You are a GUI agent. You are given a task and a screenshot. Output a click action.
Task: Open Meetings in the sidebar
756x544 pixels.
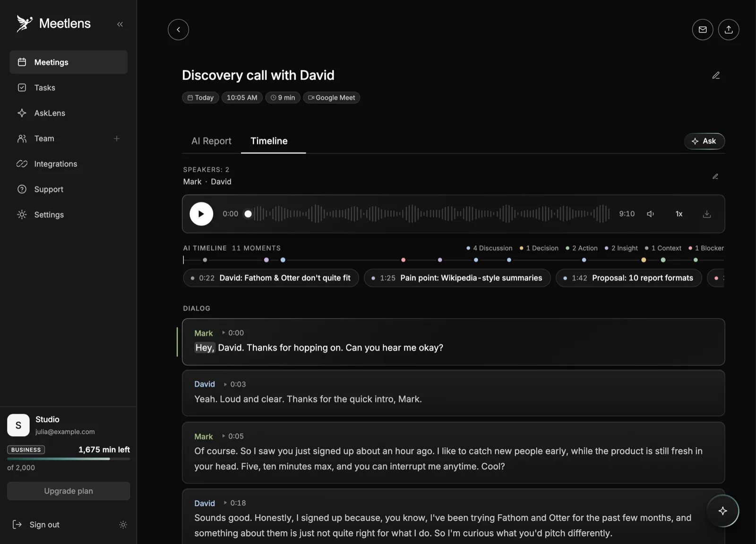tap(69, 62)
